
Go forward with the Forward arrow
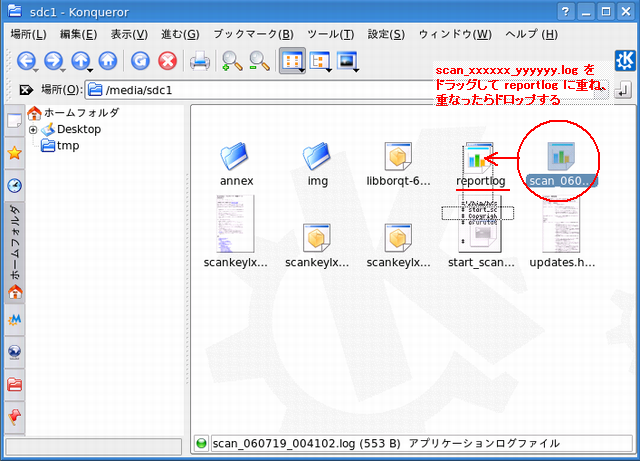[x=53, y=61]
